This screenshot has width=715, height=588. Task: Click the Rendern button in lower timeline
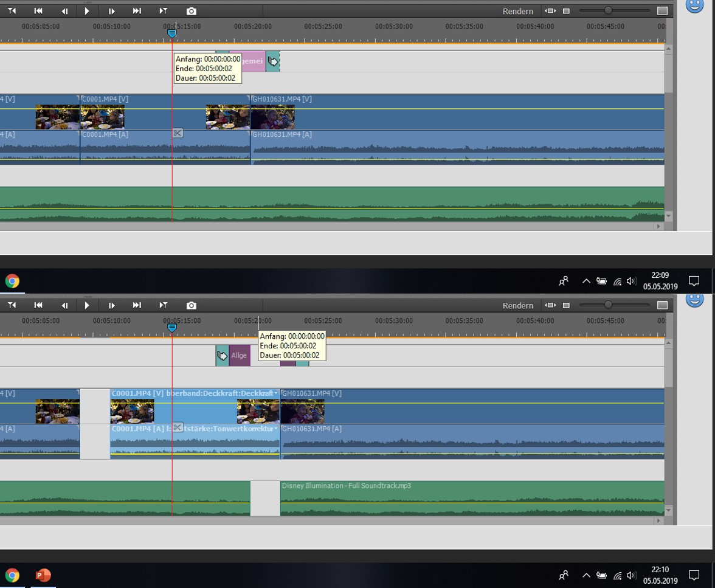[517, 306]
